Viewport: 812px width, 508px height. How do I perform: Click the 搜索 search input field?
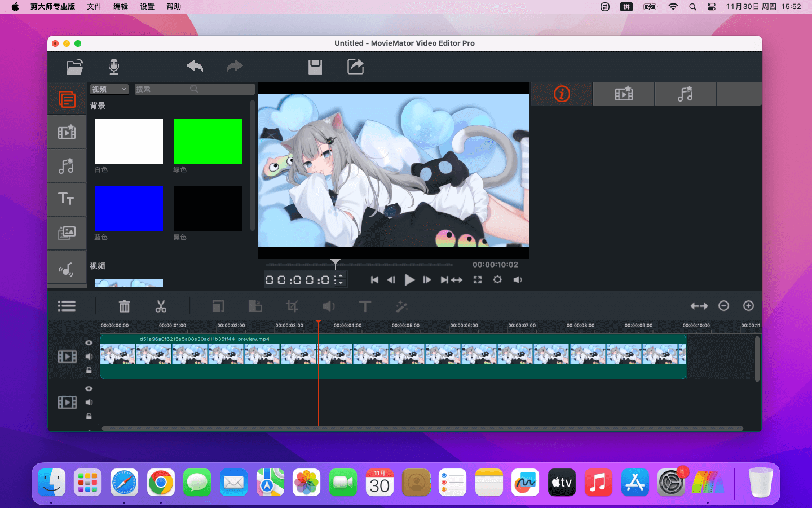[195, 89]
